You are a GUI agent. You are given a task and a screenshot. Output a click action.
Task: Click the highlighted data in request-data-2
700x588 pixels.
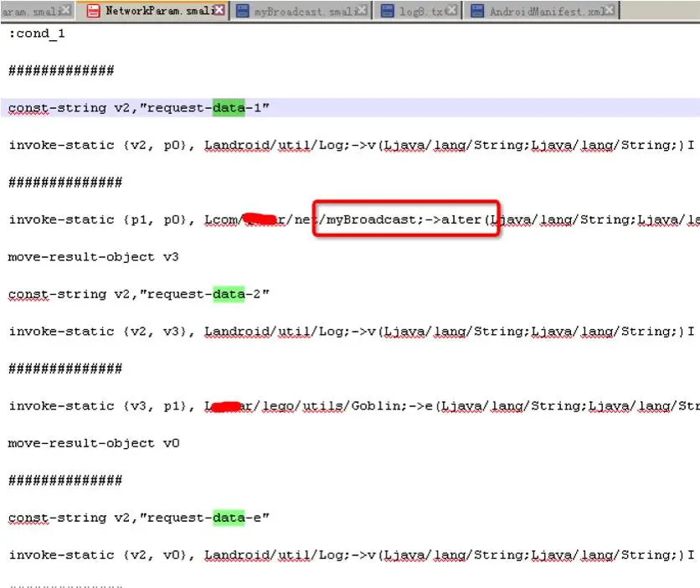click(229, 294)
